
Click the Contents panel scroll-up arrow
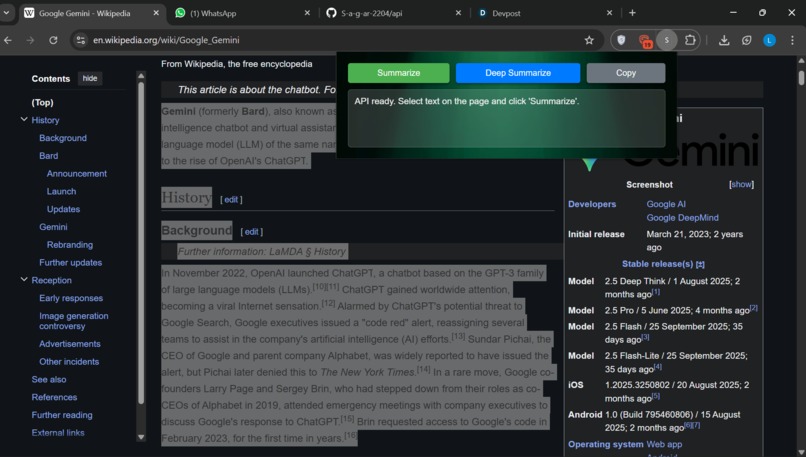click(141, 76)
